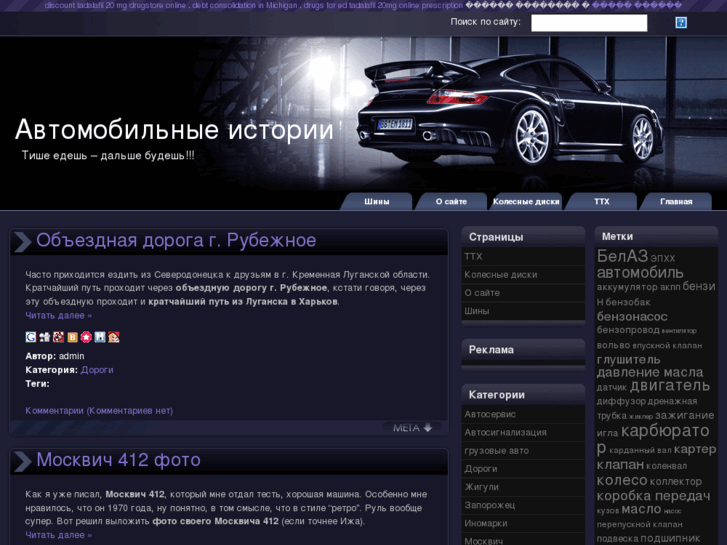Click the house-shaped bookmark icon
Image resolution: width=727 pixels, height=545 pixels.
114,337
